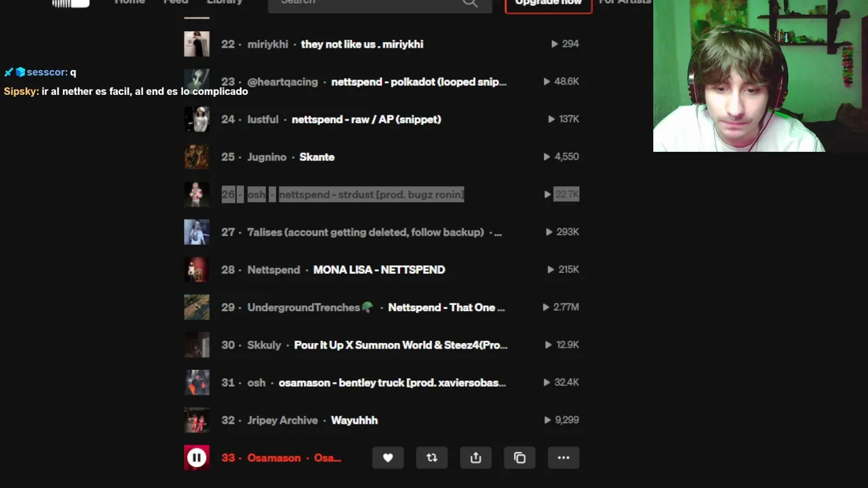Open Pour It Up track artwork
Screen dimensions: 868x488
click(197, 345)
